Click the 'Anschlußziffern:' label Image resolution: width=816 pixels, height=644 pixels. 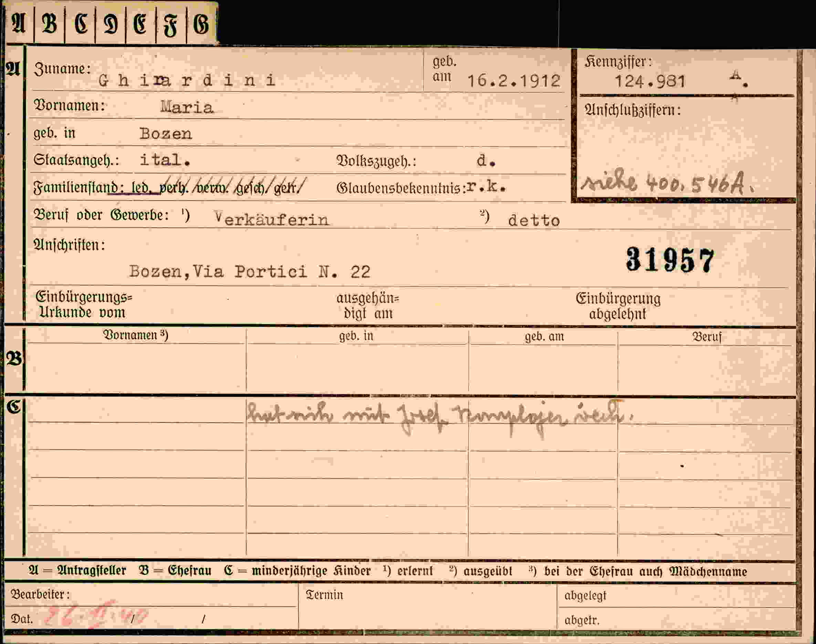633,111
